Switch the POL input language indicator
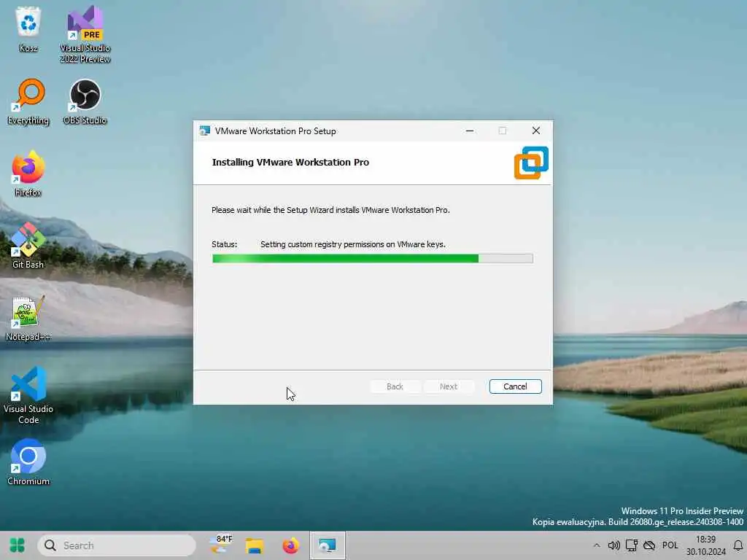Viewport: 747px width, 560px height. [670, 545]
